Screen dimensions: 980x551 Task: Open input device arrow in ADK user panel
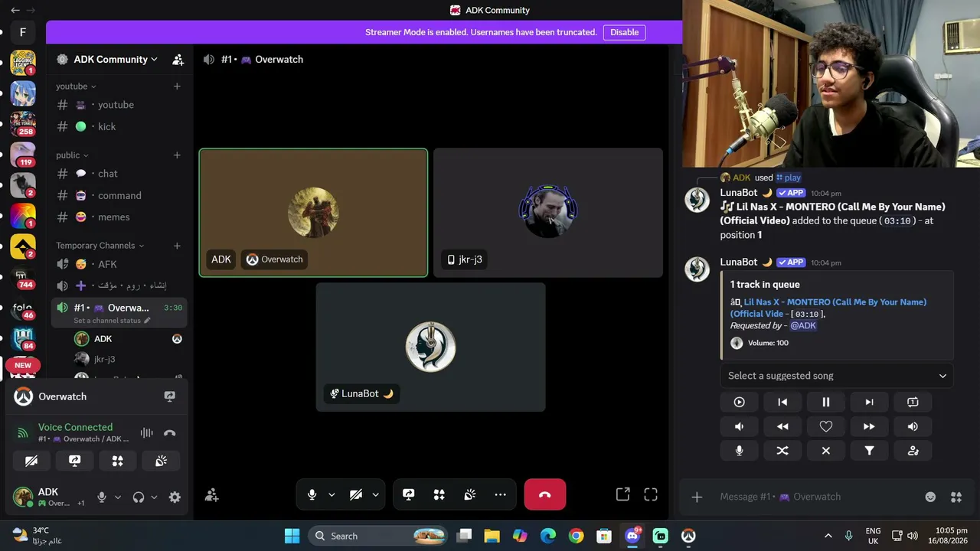point(117,497)
